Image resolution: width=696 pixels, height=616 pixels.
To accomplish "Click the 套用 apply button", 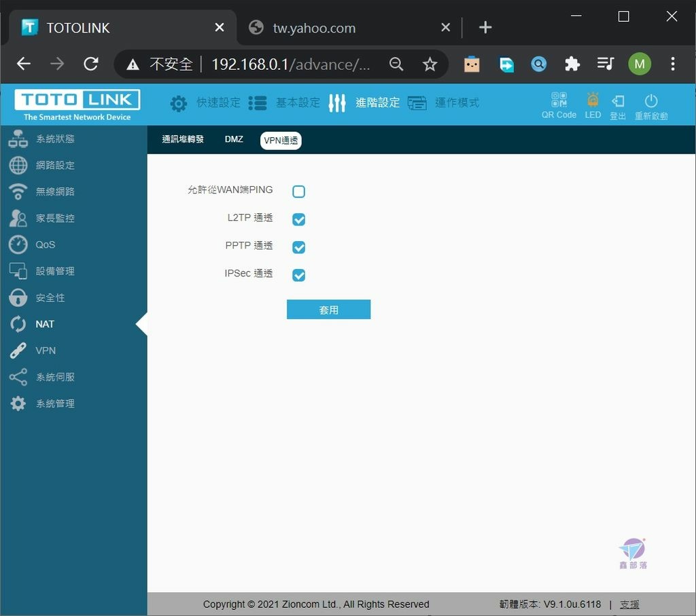I will pos(328,310).
